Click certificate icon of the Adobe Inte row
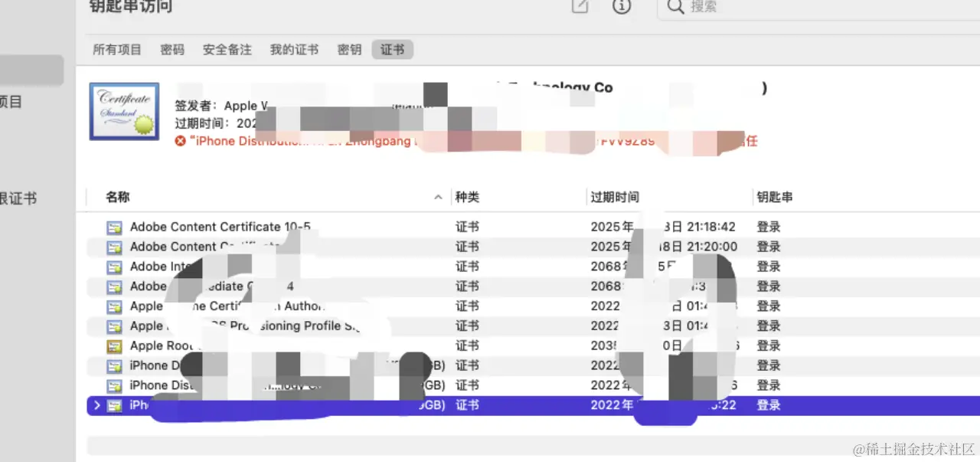 coord(114,267)
